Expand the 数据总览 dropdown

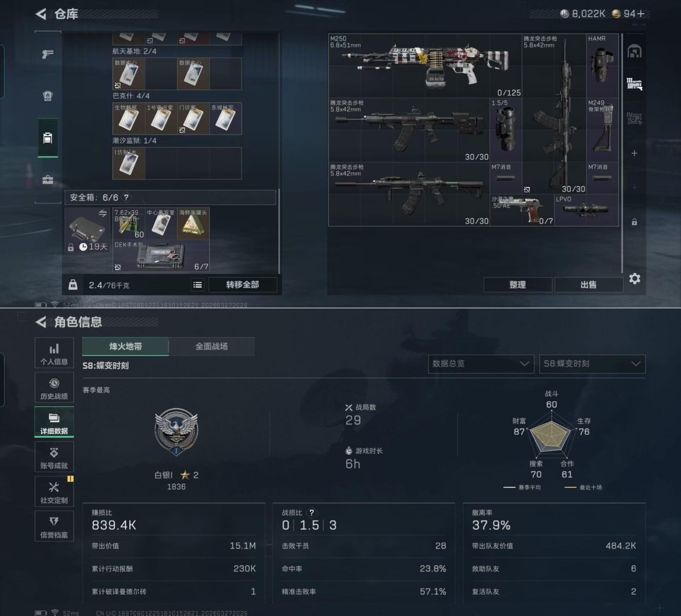coord(481,364)
